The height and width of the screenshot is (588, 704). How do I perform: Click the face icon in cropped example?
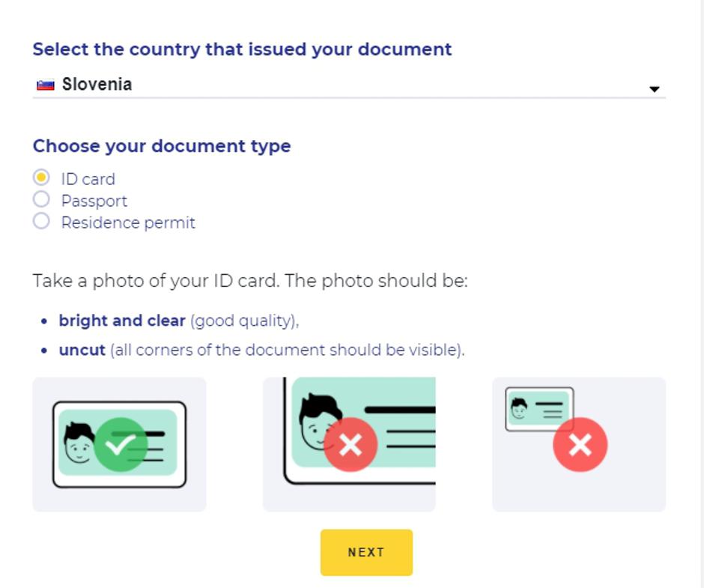pyautogui.click(x=318, y=421)
